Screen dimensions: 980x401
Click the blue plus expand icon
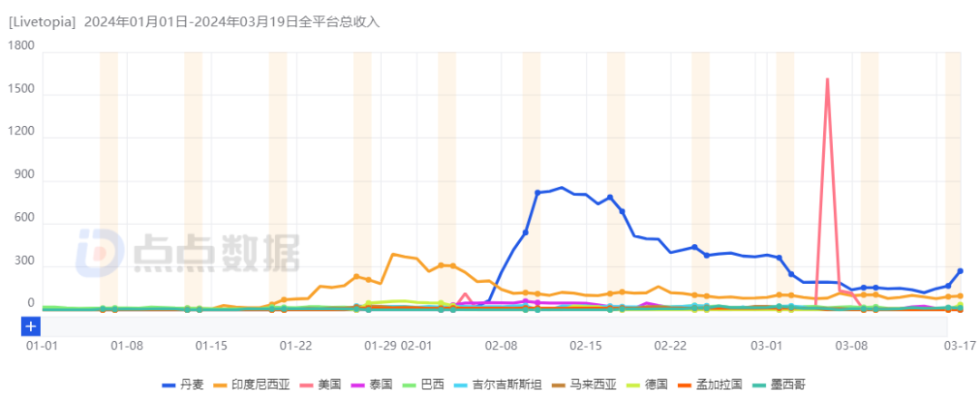pyautogui.click(x=30, y=326)
